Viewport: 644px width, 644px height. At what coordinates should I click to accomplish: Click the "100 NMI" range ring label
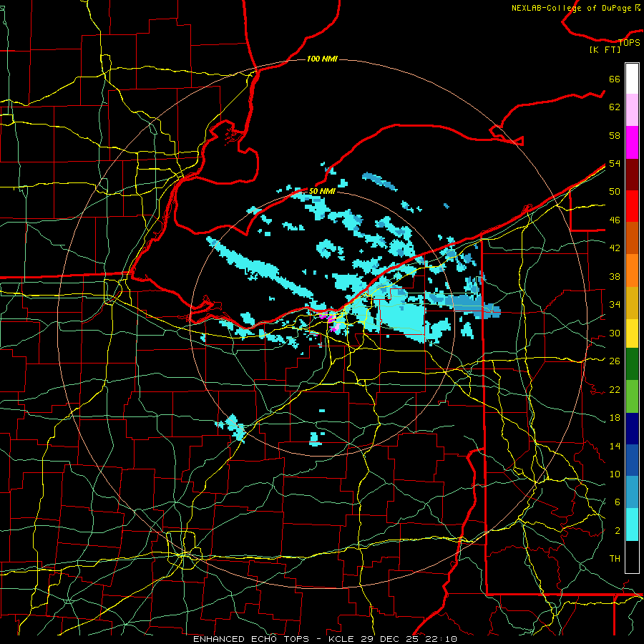click(322, 59)
